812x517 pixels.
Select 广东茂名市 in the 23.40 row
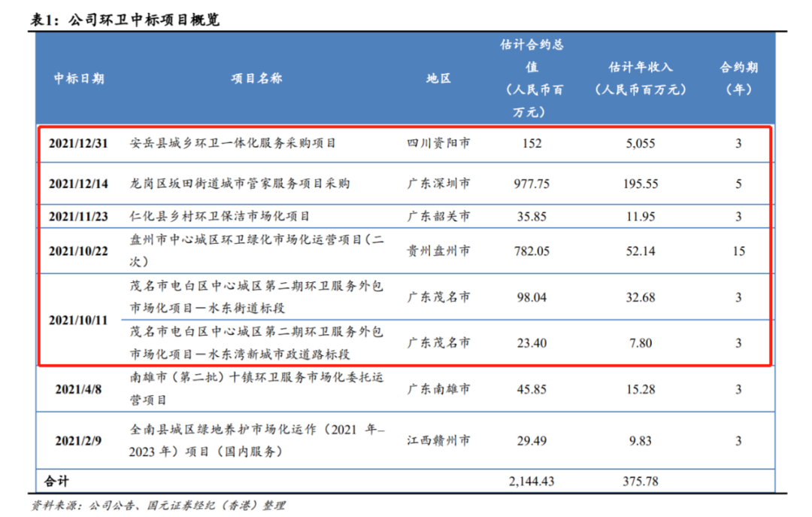coord(438,342)
